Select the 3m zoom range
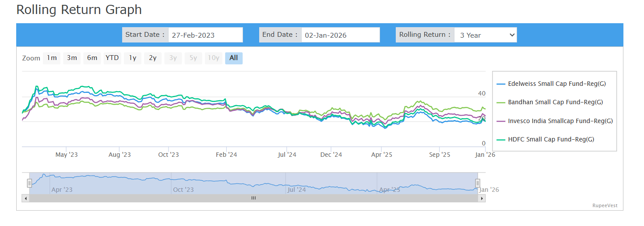This screenshot has width=644, height=226. (72, 58)
